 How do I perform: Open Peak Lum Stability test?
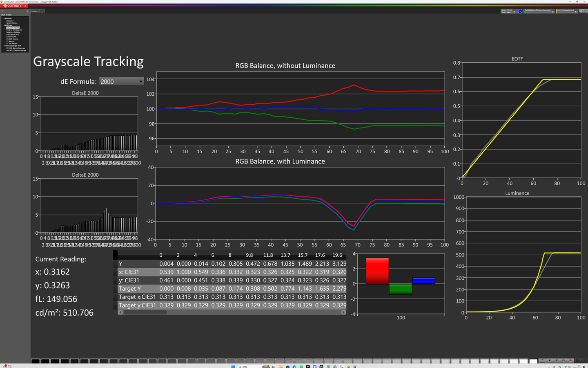(13, 32)
